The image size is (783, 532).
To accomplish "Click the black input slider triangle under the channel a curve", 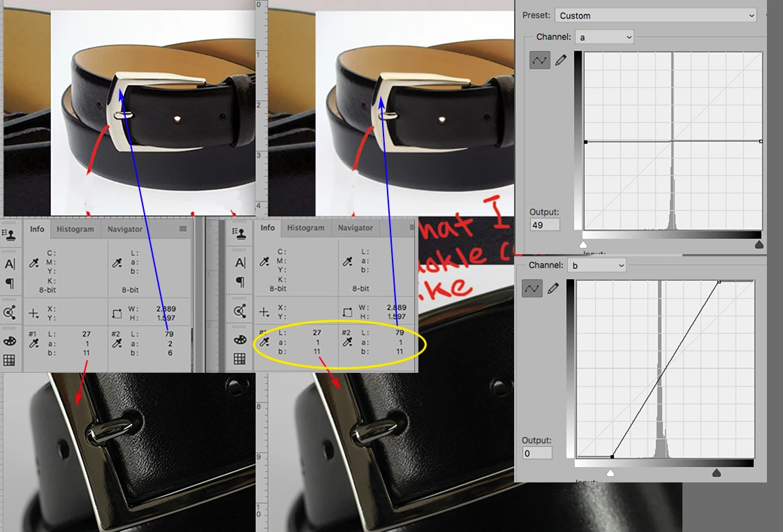I will 759,244.
